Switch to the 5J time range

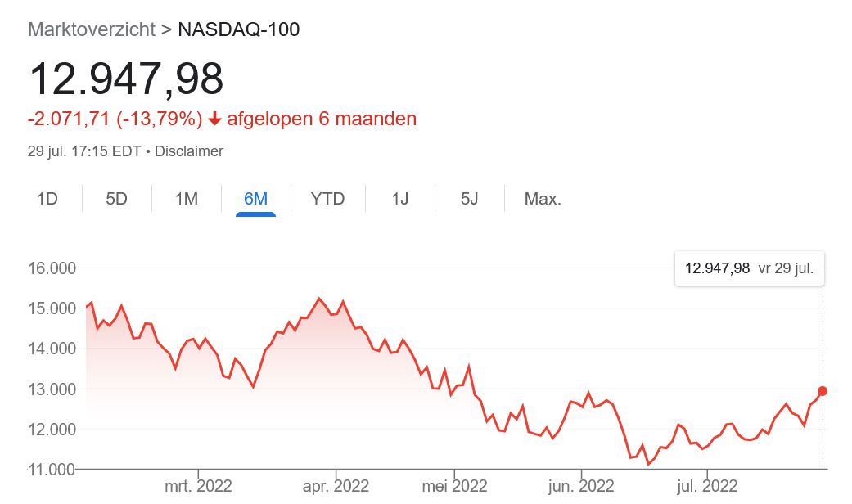coord(469,198)
